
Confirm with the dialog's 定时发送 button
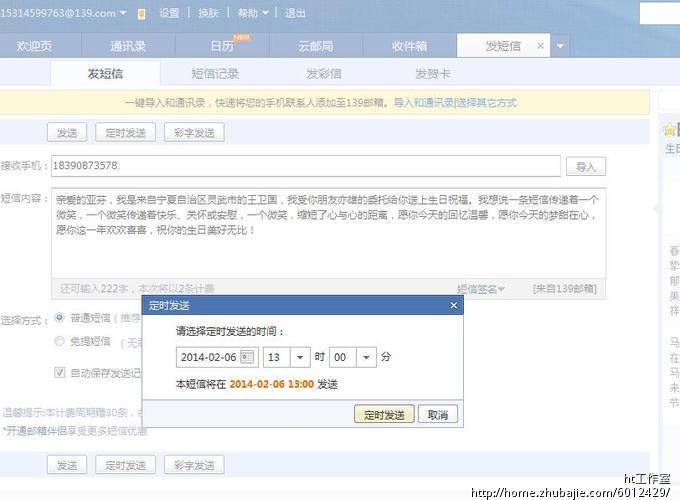click(384, 415)
